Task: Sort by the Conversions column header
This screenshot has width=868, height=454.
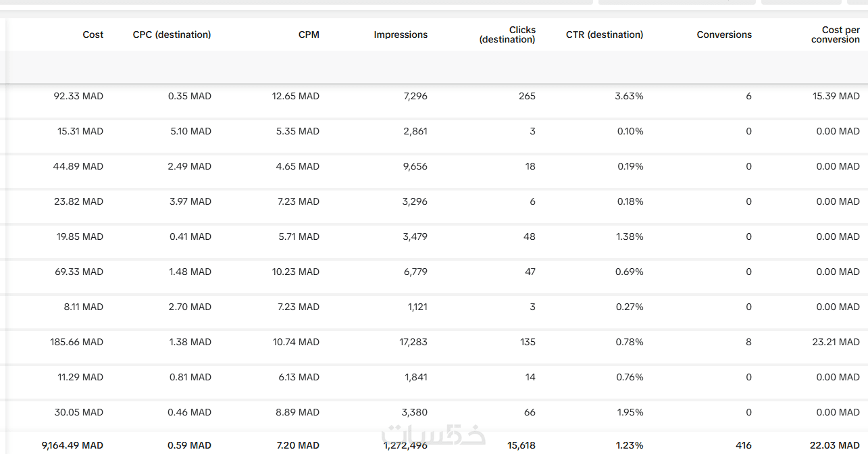Action: [724, 34]
